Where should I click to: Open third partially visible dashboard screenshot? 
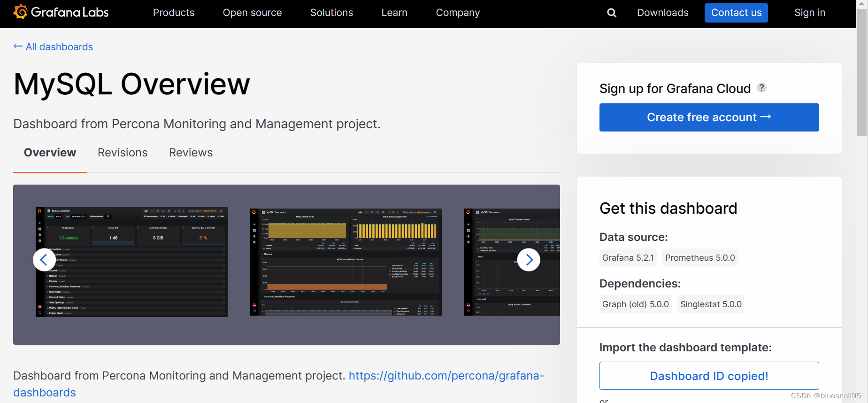(x=512, y=262)
